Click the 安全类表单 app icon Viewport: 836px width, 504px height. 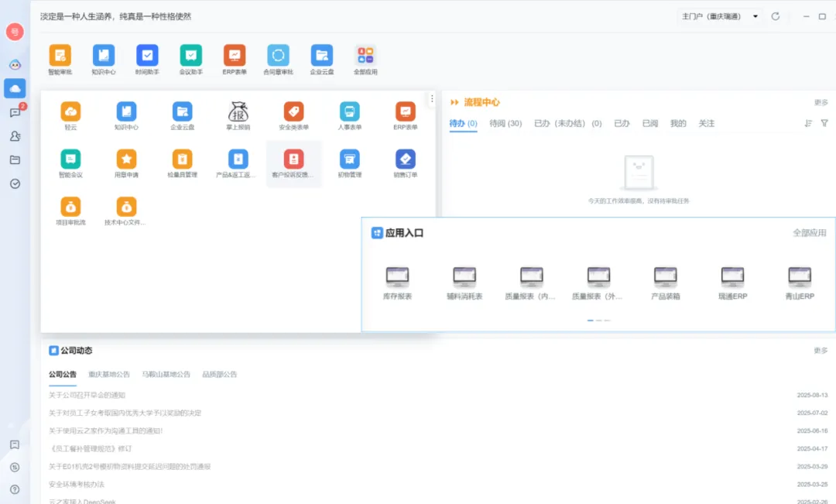(293, 112)
